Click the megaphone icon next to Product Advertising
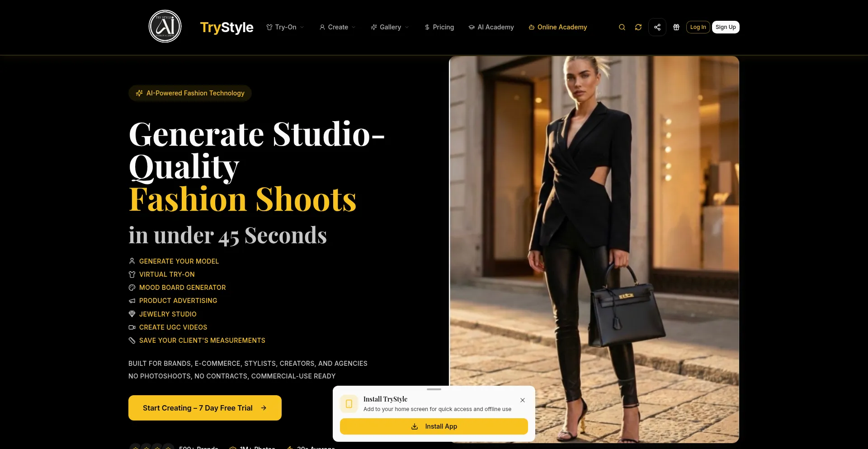Viewport: 868px width, 449px height. 132,301
